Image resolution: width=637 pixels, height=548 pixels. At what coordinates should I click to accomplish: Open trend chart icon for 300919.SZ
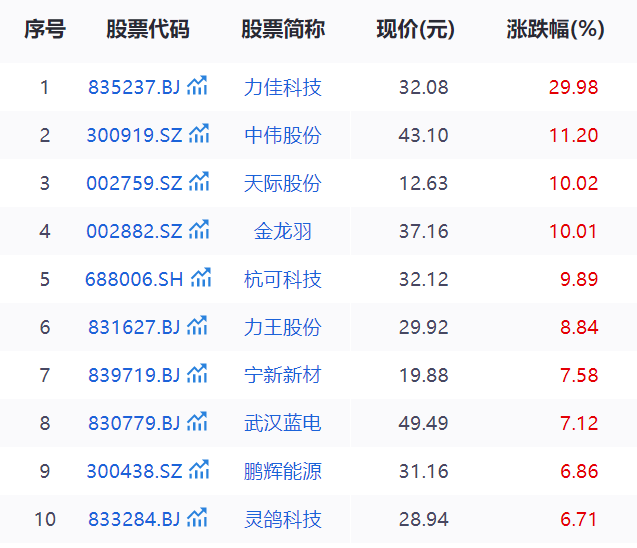[200, 134]
